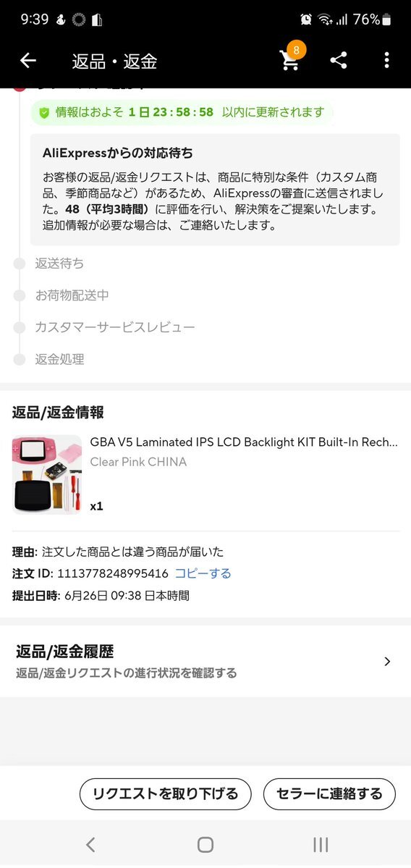
Task: Tap the Android back navigation button
Action: click(90, 844)
